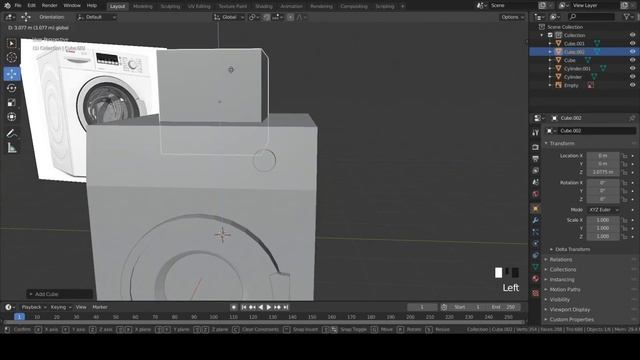Image resolution: width=640 pixels, height=360 pixels.
Task: Open the View Layer properties tab
Action: click(x=536, y=170)
